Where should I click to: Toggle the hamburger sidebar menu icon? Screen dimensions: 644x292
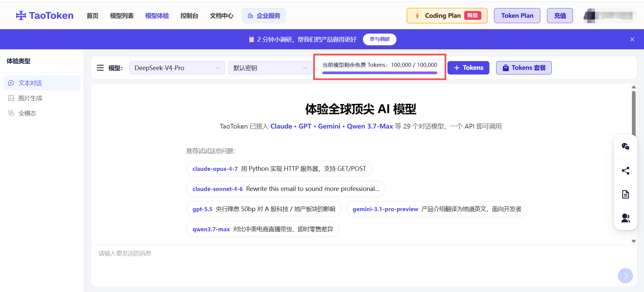click(100, 68)
